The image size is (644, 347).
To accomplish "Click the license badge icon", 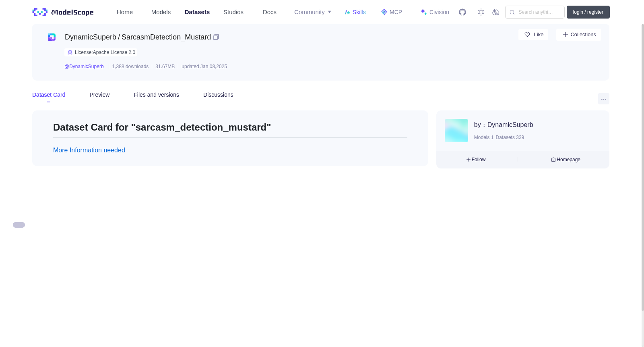I will point(70,52).
